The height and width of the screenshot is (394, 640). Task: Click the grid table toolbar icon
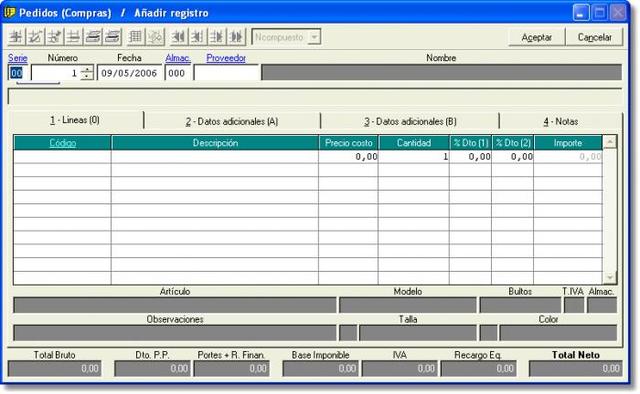point(136,37)
